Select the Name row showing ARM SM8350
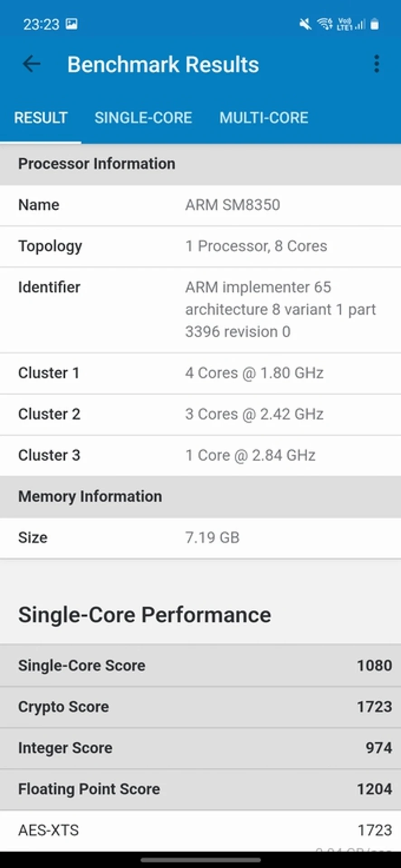Viewport: 401px width, 868px height. [x=200, y=205]
